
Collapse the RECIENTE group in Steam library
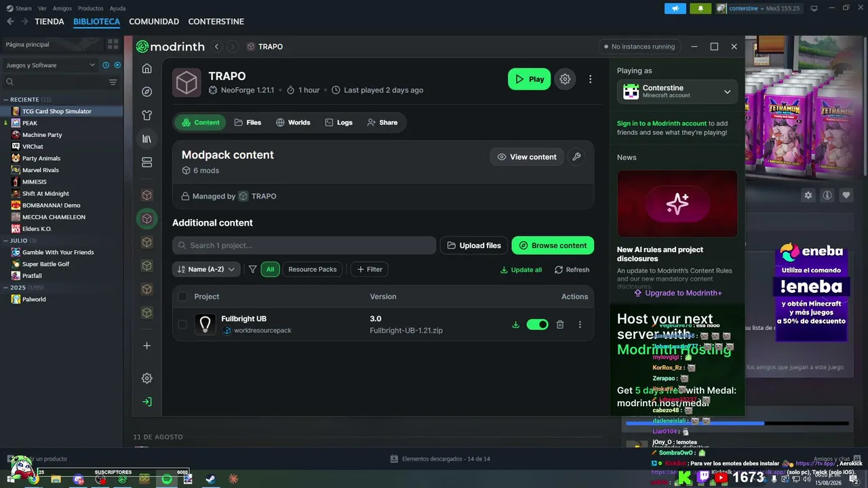(x=26, y=100)
